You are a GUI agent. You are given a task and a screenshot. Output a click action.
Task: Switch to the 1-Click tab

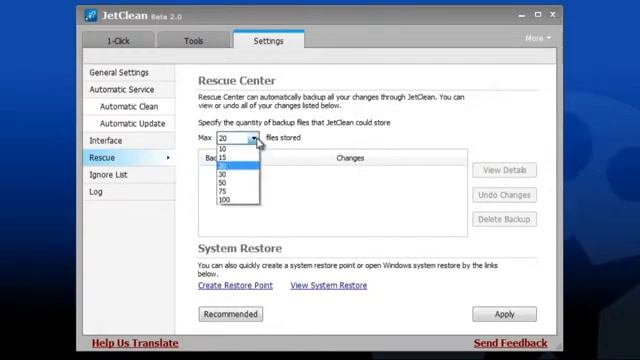(118, 41)
